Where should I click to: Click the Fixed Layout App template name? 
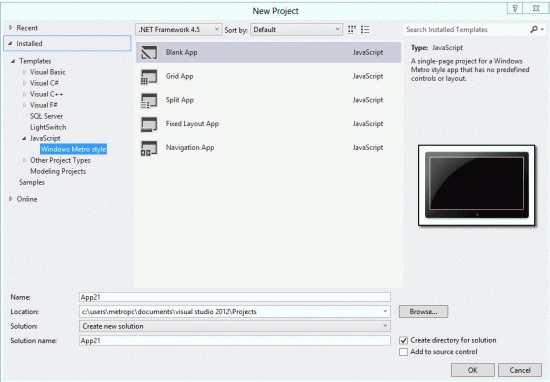[192, 124]
